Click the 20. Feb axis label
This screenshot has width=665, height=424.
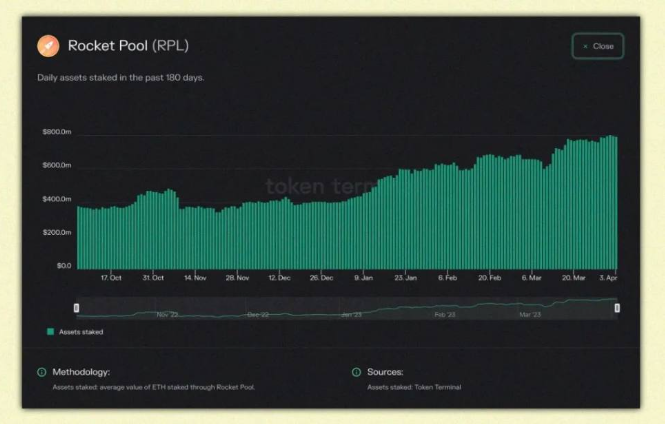[x=490, y=278]
